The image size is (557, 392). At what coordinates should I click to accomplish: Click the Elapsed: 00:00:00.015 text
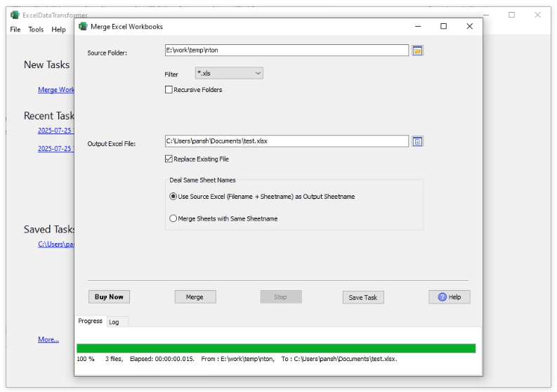click(162, 359)
